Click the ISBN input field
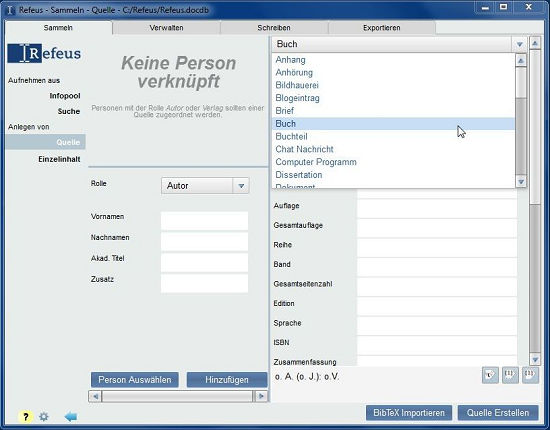Viewport: 550px width, 430px height. [x=437, y=345]
